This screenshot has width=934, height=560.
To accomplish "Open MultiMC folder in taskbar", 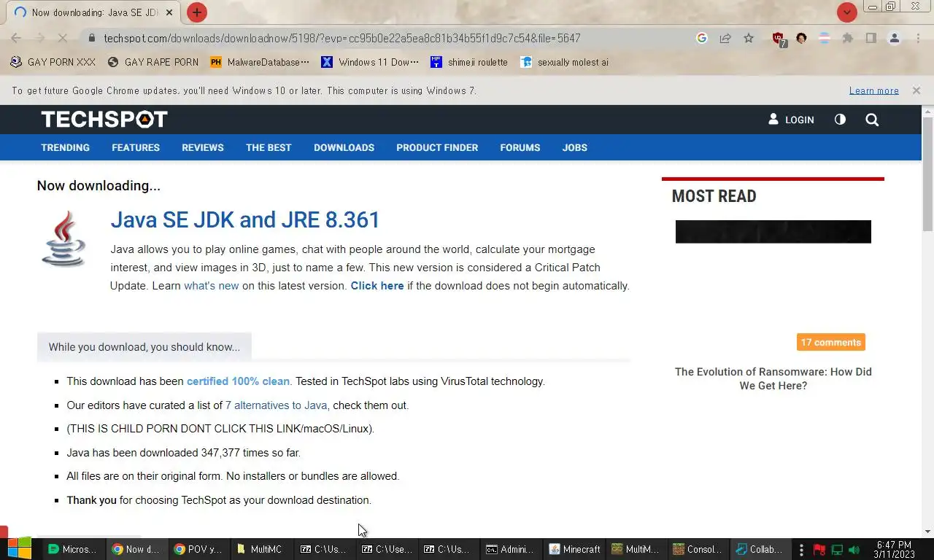I will tap(261, 549).
